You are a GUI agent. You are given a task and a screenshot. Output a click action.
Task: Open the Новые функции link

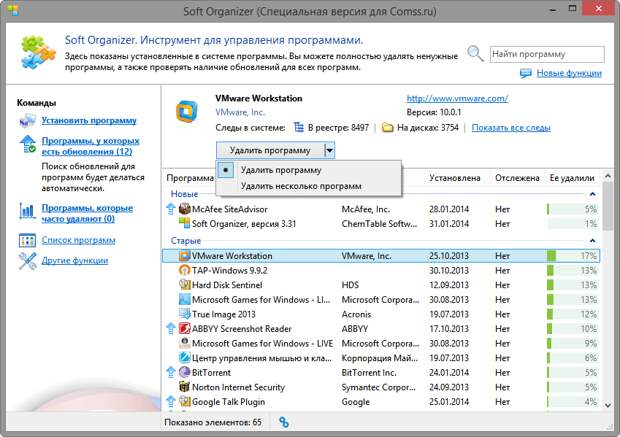pos(569,73)
